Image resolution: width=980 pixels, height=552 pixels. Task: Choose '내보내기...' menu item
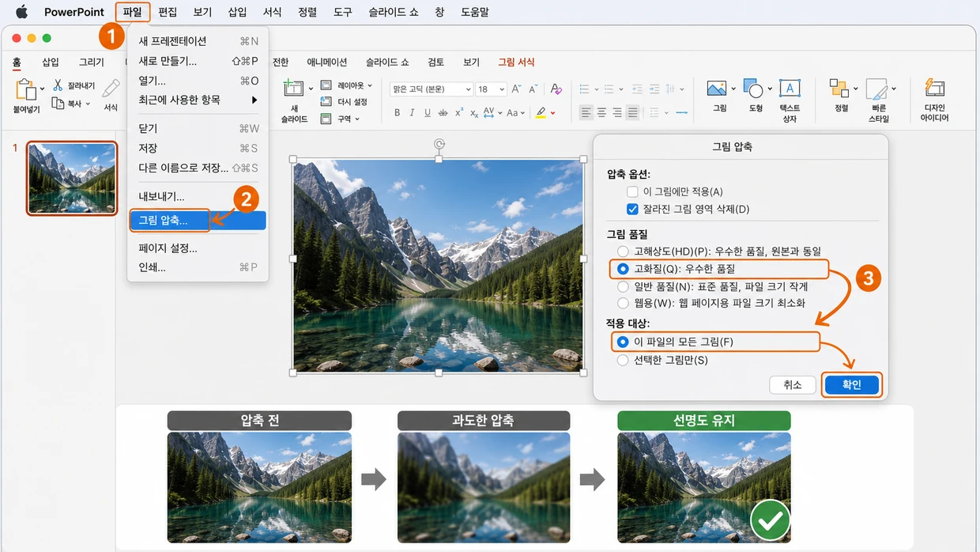tap(197, 196)
